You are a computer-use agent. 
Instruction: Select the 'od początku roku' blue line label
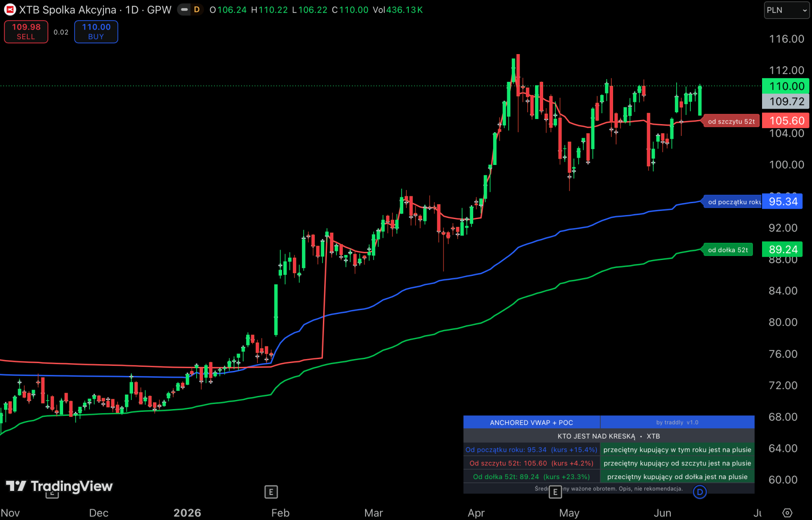732,202
